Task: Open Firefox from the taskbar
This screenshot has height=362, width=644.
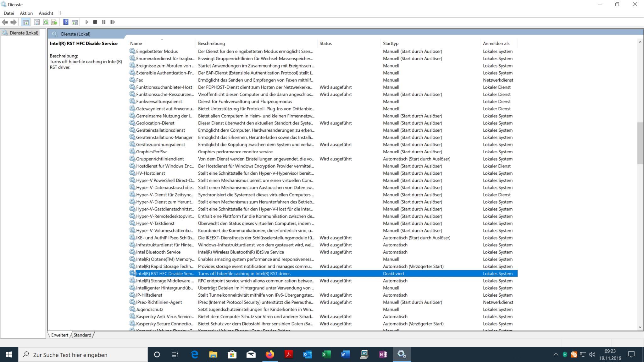Action: click(270, 354)
